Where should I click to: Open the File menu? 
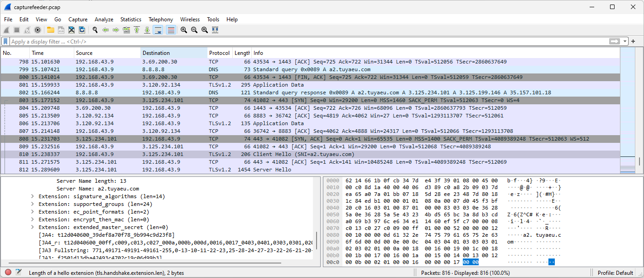click(x=8, y=20)
